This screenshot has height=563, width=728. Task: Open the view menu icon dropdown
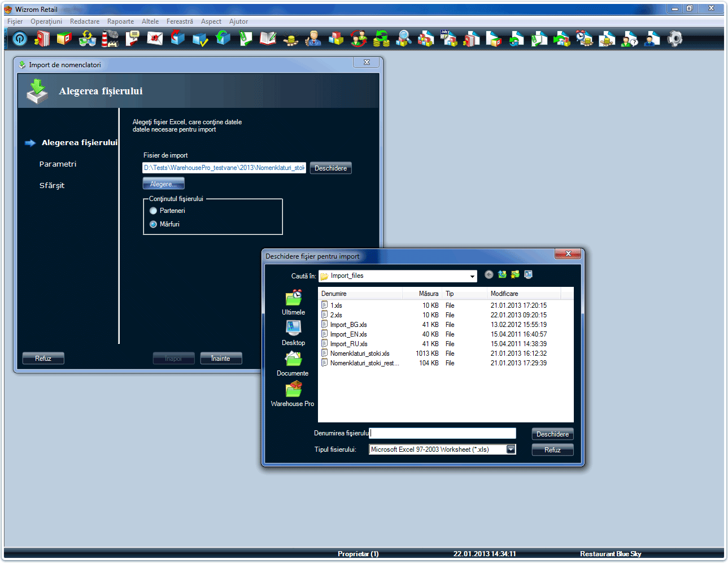click(x=529, y=275)
